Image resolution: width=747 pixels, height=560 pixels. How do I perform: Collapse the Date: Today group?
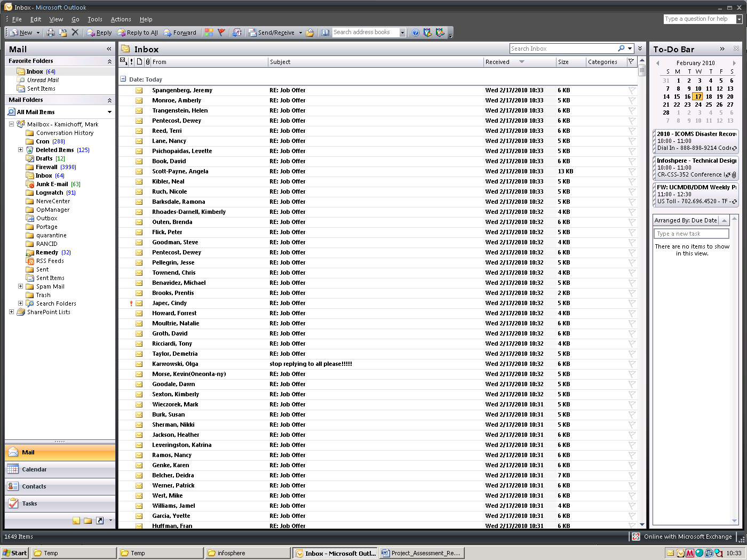point(123,79)
